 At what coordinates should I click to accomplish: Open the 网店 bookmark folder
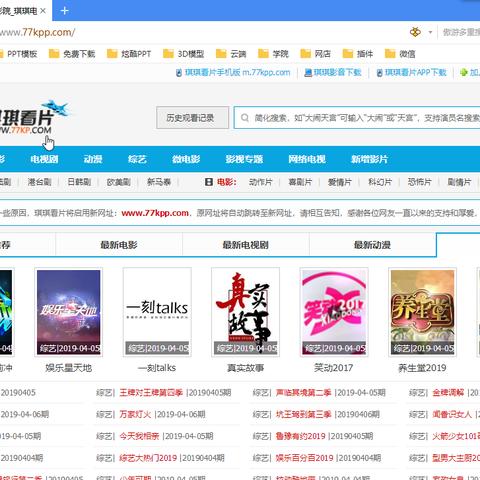(315, 54)
